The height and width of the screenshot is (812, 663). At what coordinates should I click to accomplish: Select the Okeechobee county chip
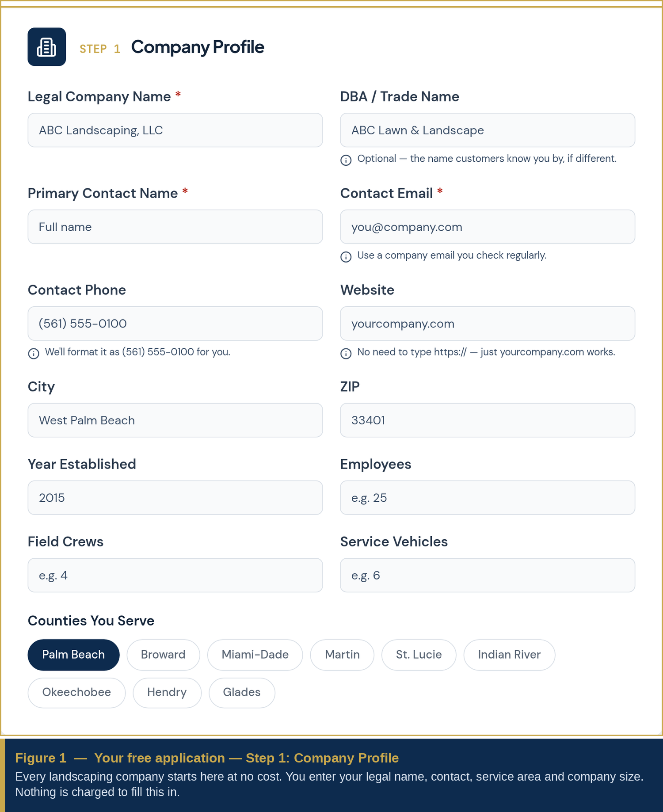76,693
